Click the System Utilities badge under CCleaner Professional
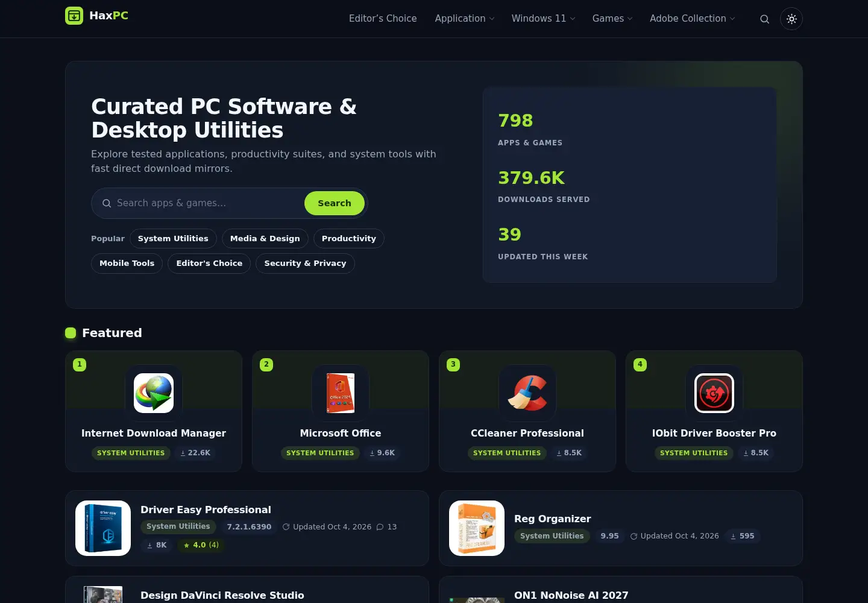The height and width of the screenshot is (603, 868). pyautogui.click(x=507, y=453)
